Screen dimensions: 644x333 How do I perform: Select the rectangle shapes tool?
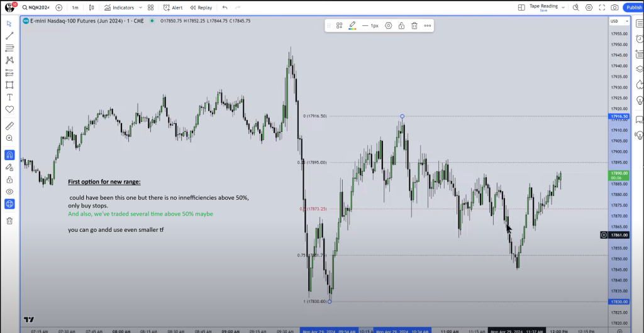click(9, 85)
